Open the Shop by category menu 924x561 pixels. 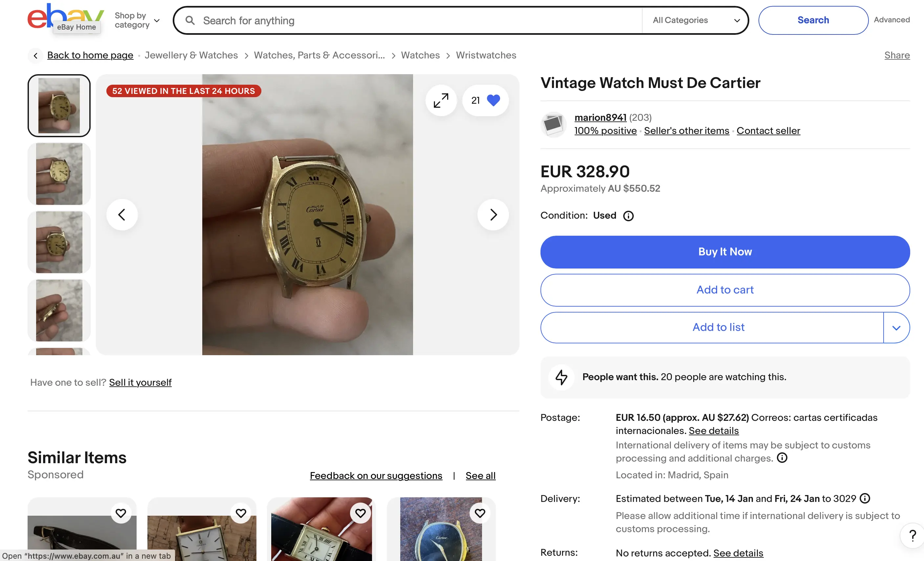137,20
